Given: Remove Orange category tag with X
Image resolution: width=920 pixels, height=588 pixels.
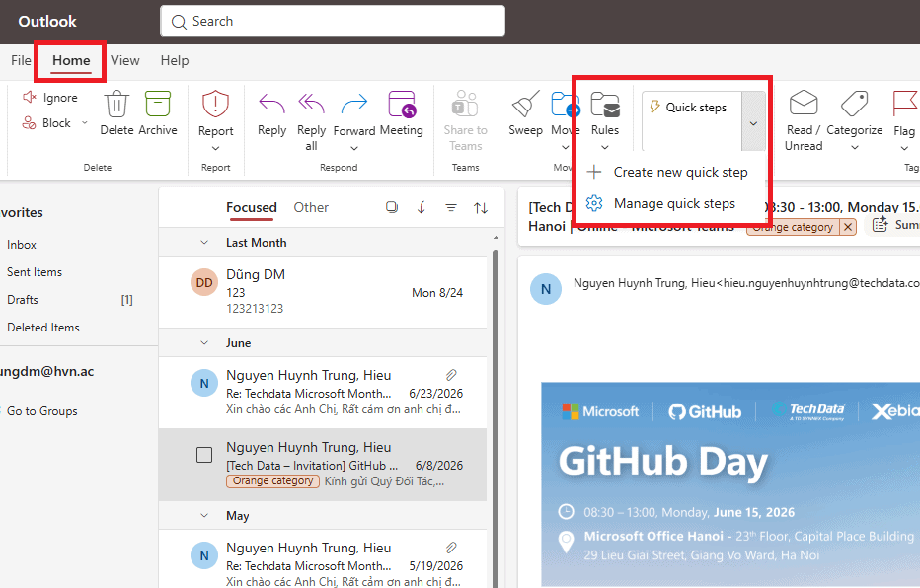Looking at the screenshot, I should [848, 227].
